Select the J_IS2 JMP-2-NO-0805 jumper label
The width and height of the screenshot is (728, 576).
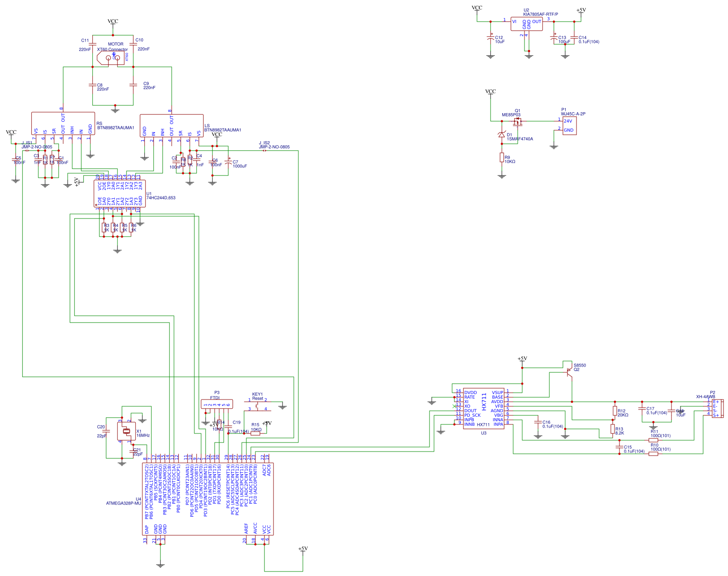click(274, 145)
